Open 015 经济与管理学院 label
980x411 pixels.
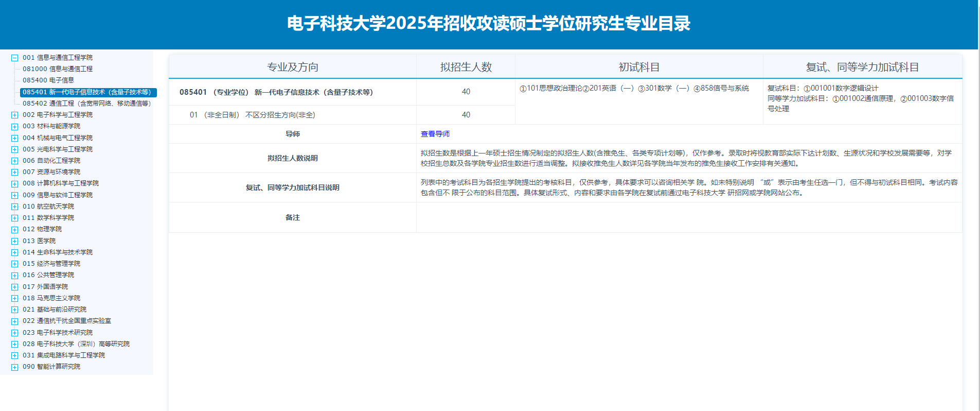51,264
